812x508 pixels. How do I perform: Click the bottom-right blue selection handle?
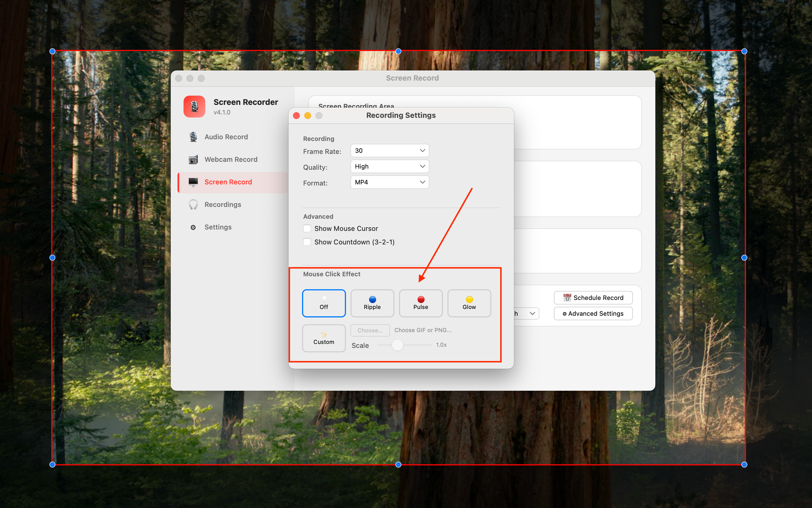tap(744, 464)
